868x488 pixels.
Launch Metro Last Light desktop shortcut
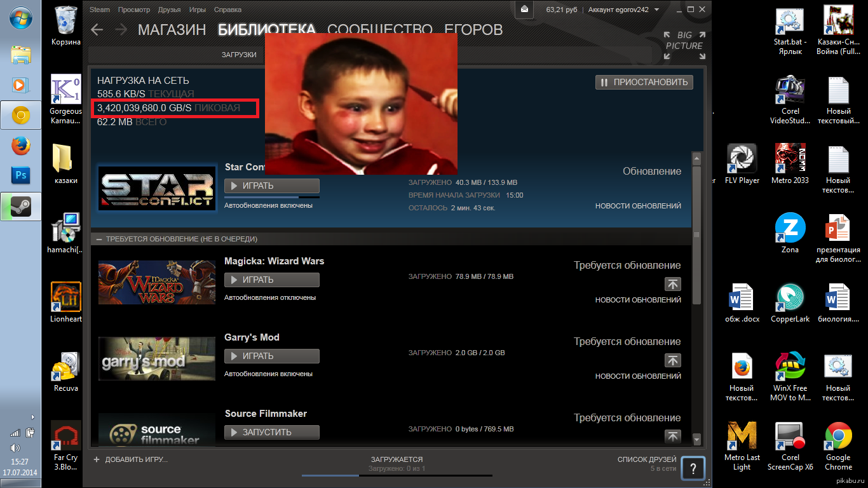tap(742, 446)
